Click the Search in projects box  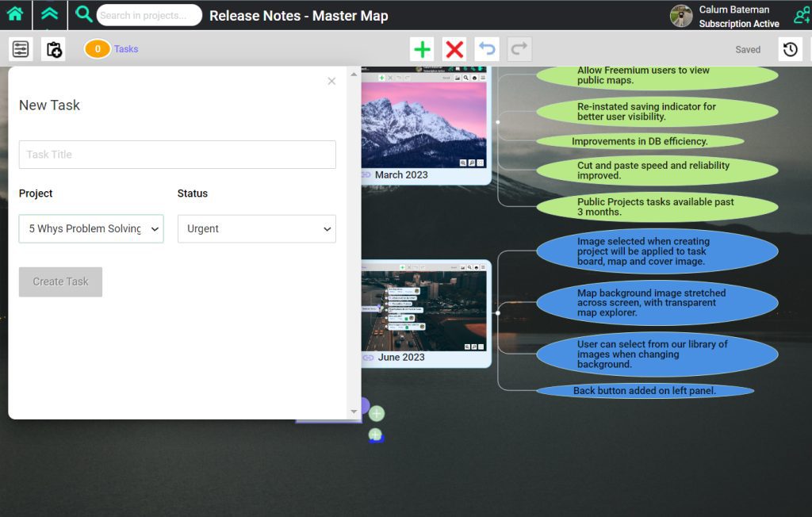pyautogui.click(x=149, y=15)
